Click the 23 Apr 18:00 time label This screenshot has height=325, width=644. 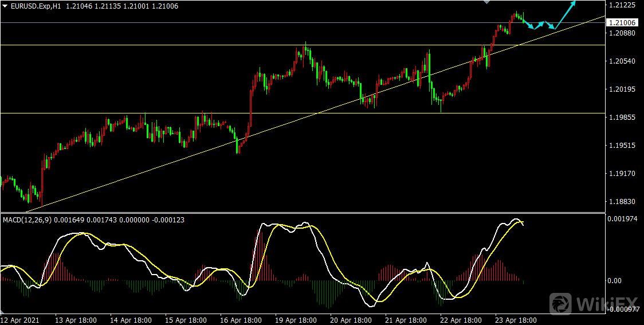(516, 320)
